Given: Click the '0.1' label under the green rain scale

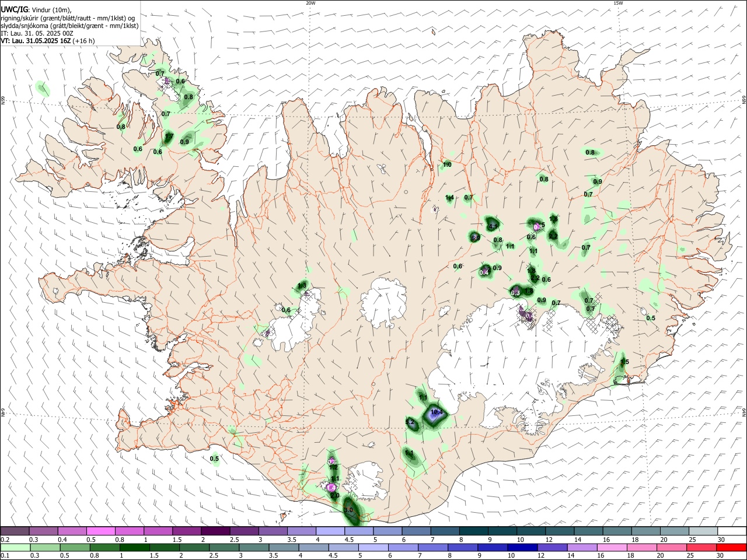Looking at the screenshot, I should (x=5, y=556).
